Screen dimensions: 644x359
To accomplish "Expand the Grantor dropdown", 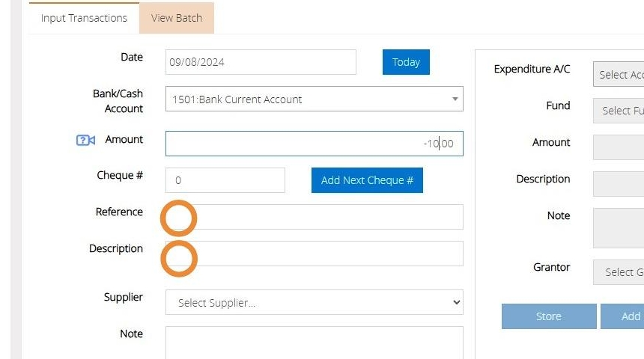I will point(619,272).
